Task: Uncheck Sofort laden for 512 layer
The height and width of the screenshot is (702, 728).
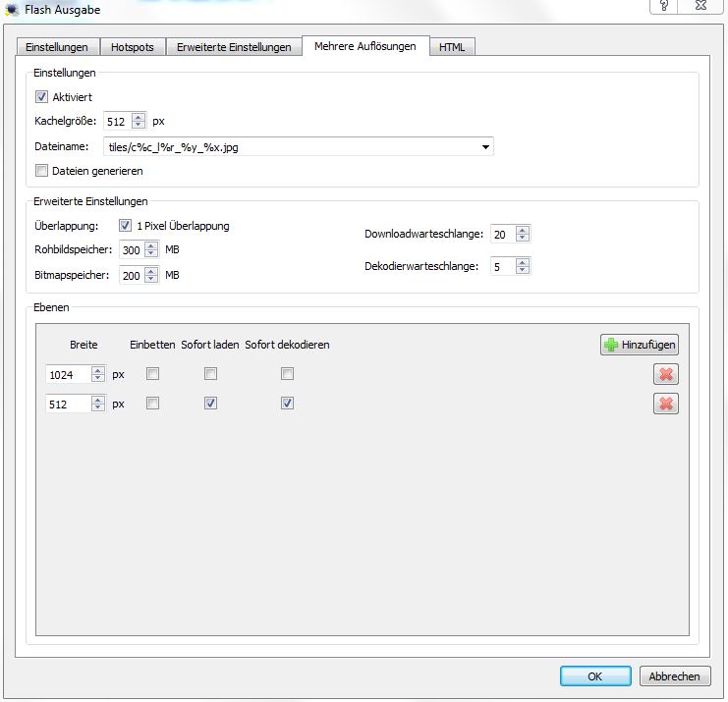Action: click(210, 404)
